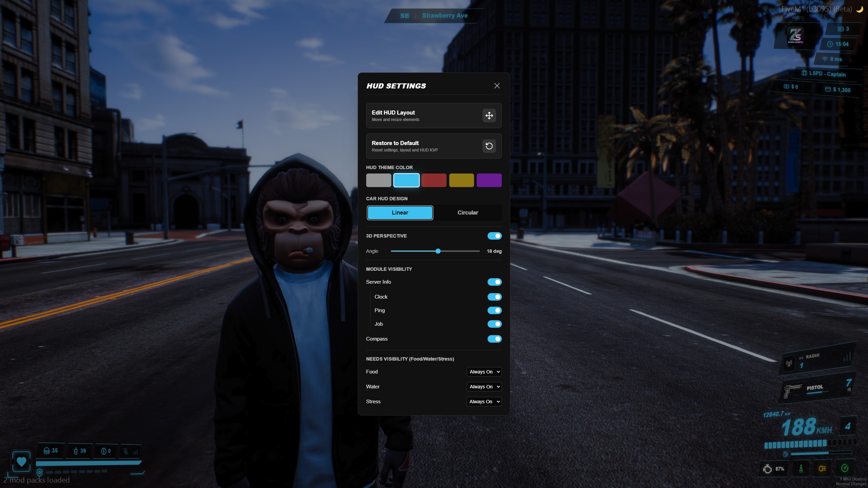
Task: Toggle the 3D Perspective switch
Action: 494,236
